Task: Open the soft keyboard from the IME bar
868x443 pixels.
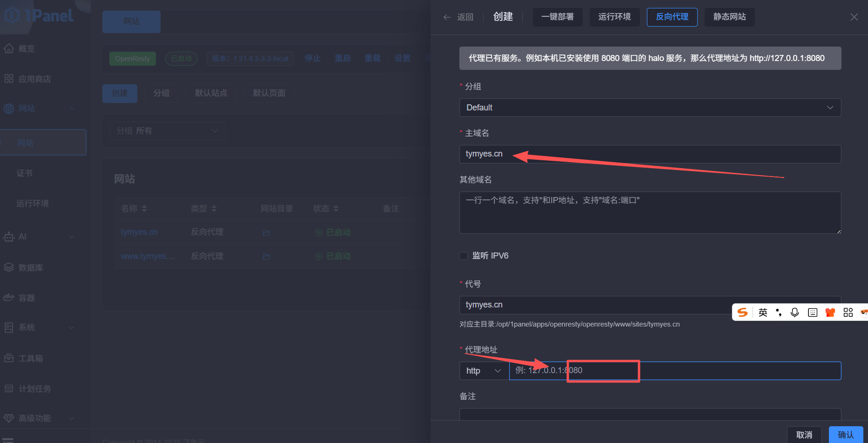Action: point(812,312)
